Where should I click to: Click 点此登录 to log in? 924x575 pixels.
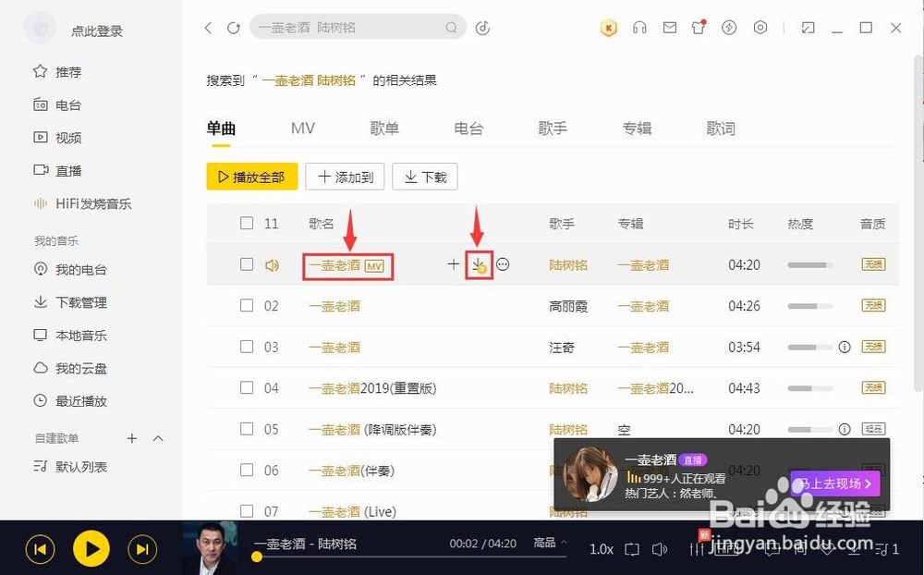click(x=97, y=31)
